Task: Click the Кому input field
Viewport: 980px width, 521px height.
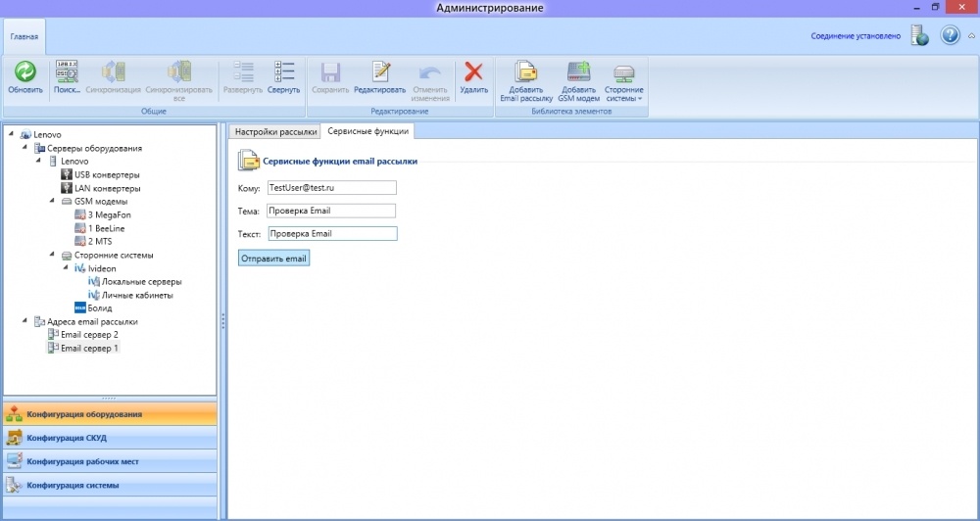Action: tap(332, 187)
